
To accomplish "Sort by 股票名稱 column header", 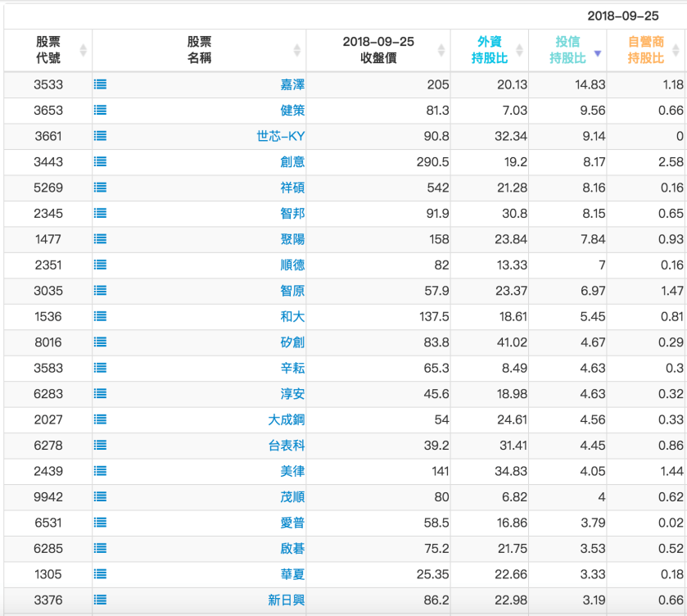I will coord(199,50).
